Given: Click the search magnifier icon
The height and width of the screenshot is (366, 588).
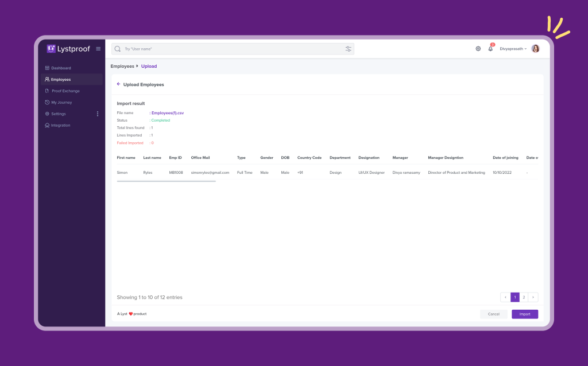Looking at the screenshot, I should 118,49.
